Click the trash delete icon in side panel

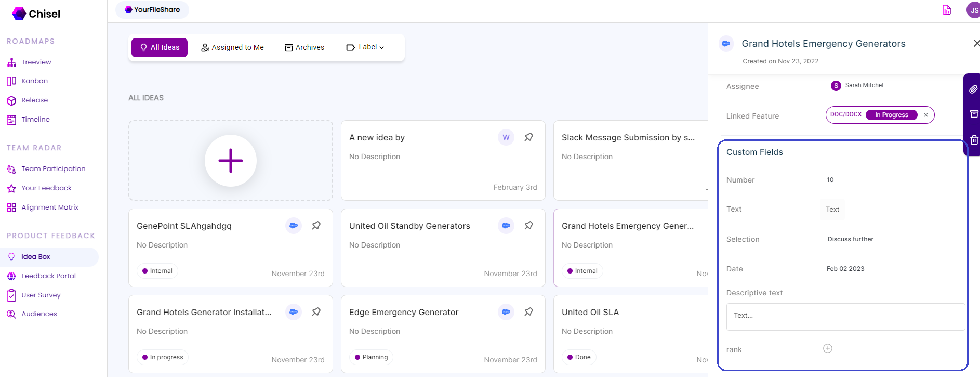[x=974, y=140]
